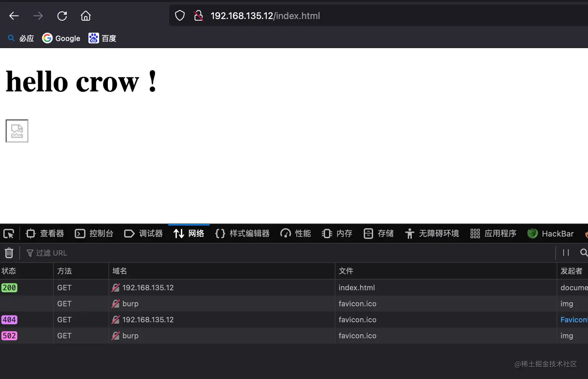
Task: Open the browser home page
Action: pyautogui.click(x=86, y=16)
